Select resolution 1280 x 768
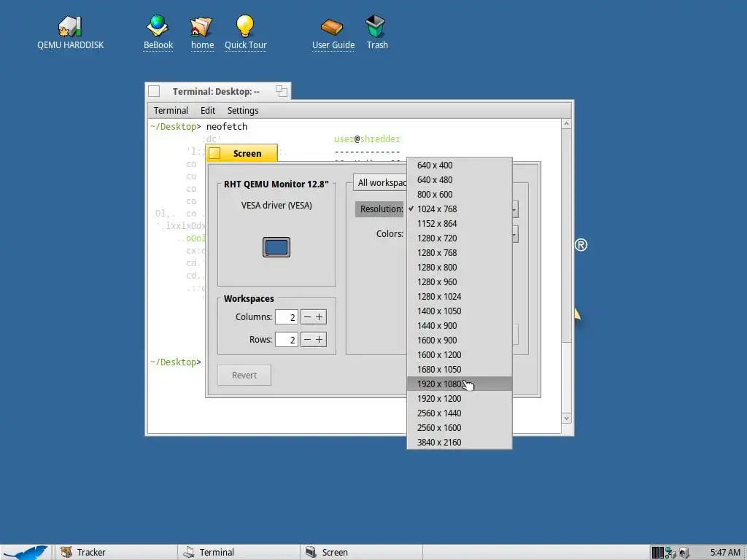 click(460, 253)
